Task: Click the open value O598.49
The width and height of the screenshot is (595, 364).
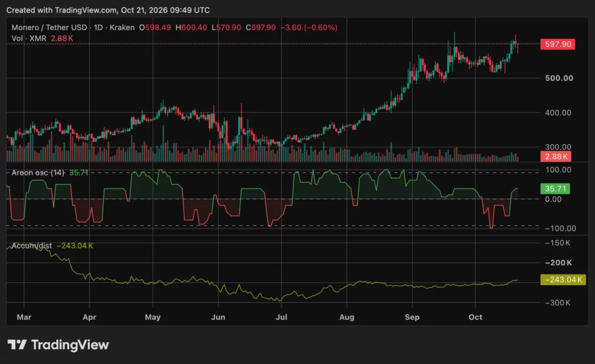Action: click(x=155, y=27)
